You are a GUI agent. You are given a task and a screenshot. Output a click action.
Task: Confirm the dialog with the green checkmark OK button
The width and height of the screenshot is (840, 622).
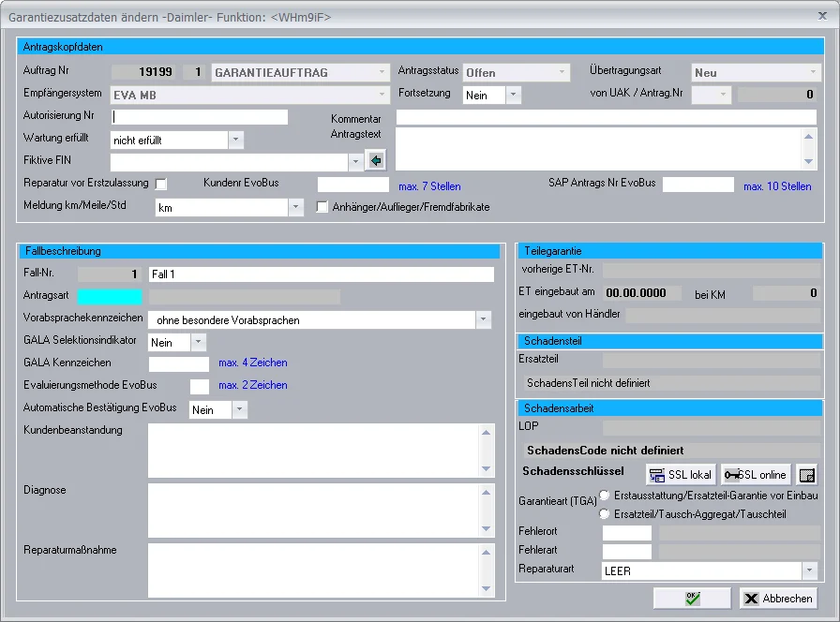click(692, 598)
